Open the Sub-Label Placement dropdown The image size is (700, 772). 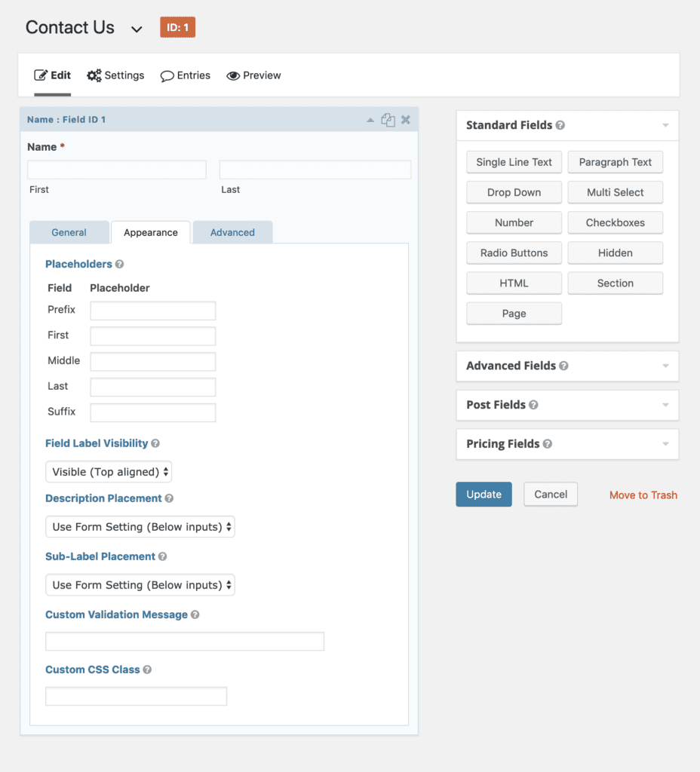140,585
